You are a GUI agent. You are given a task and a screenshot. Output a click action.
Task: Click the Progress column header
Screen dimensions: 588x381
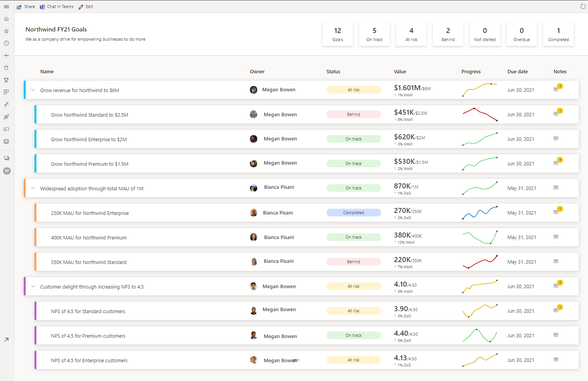(471, 72)
